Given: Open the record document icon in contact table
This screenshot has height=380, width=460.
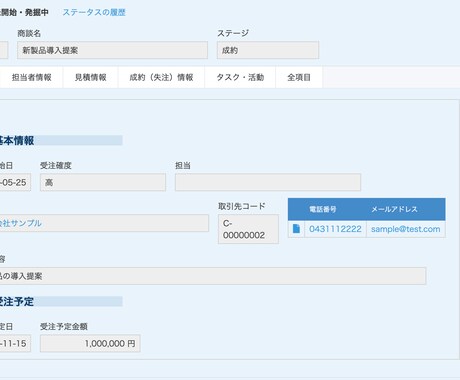Looking at the screenshot, I should point(296,229).
